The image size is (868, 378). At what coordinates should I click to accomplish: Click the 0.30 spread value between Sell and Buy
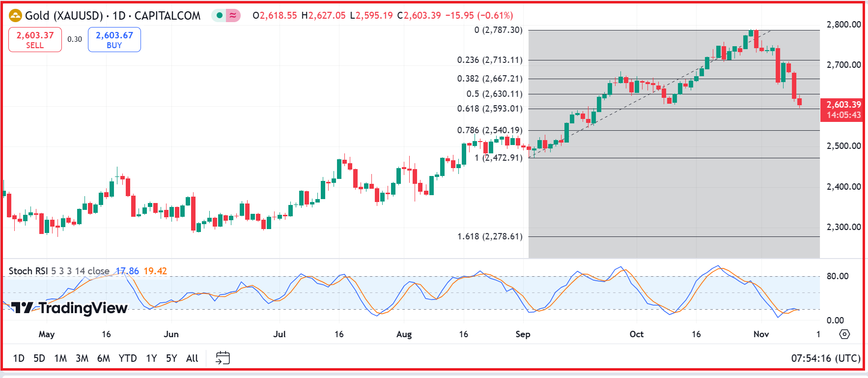pyautogui.click(x=75, y=39)
